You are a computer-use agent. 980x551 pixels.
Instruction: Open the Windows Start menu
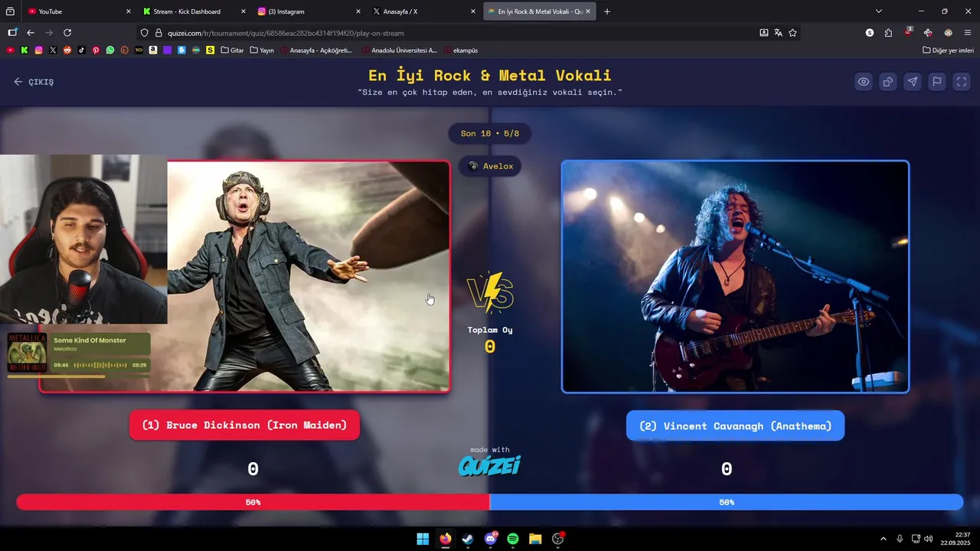pyautogui.click(x=423, y=539)
